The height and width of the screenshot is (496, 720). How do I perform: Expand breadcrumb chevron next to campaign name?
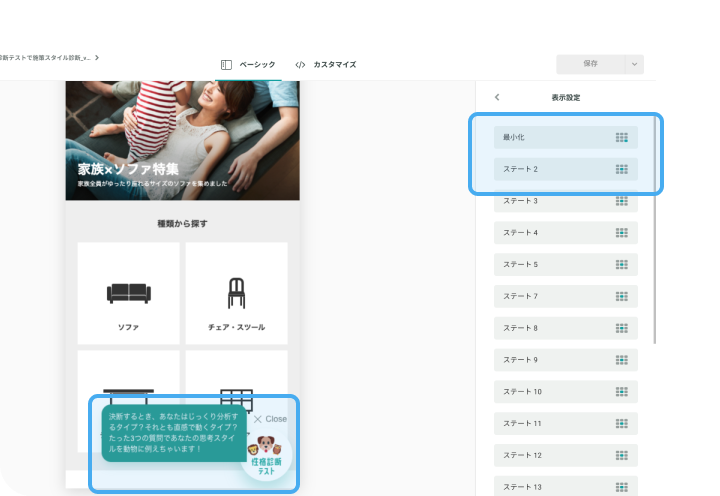click(x=97, y=57)
